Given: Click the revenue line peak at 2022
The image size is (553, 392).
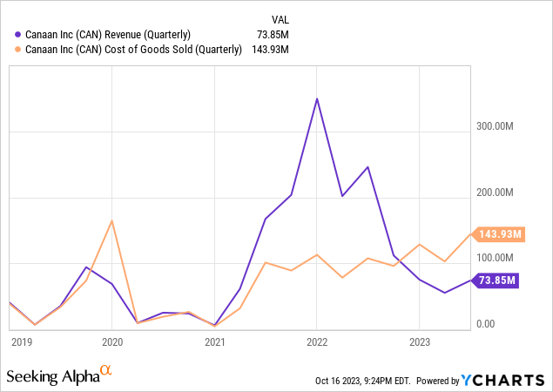Looking at the screenshot, I should (316, 98).
